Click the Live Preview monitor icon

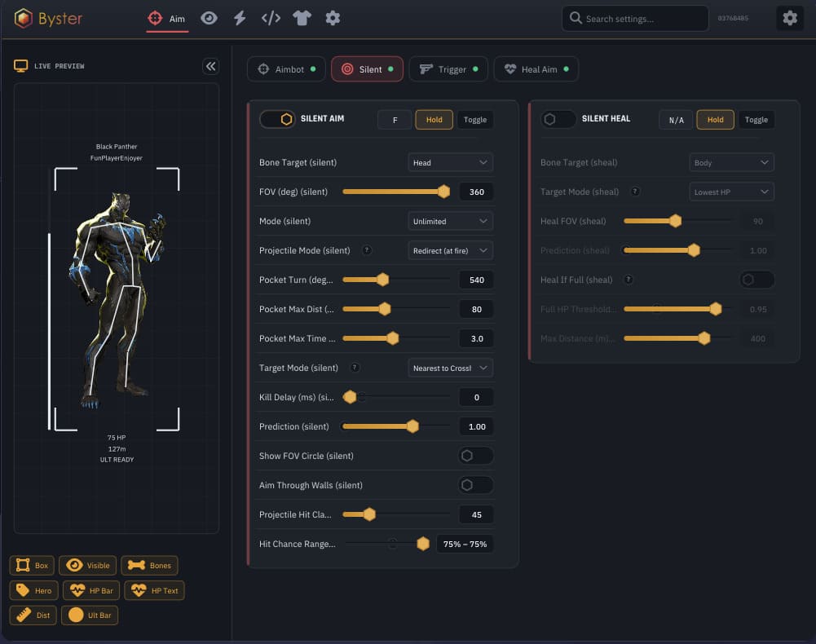point(21,66)
